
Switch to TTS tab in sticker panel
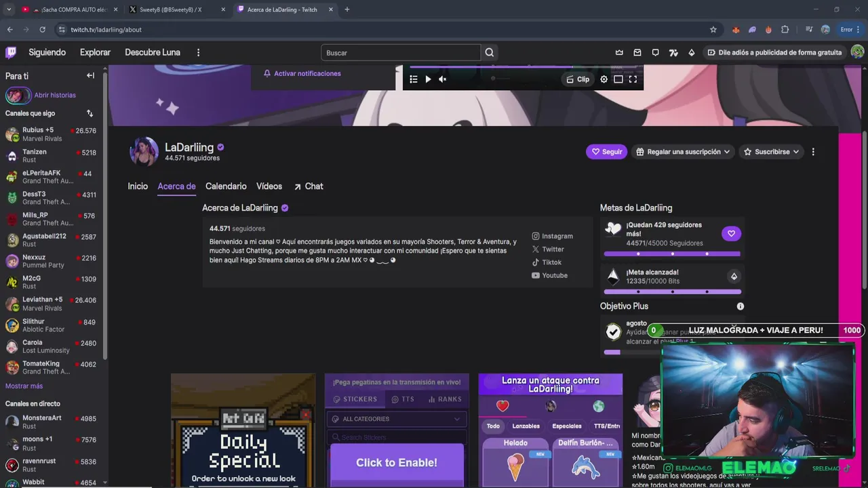tap(402, 399)
